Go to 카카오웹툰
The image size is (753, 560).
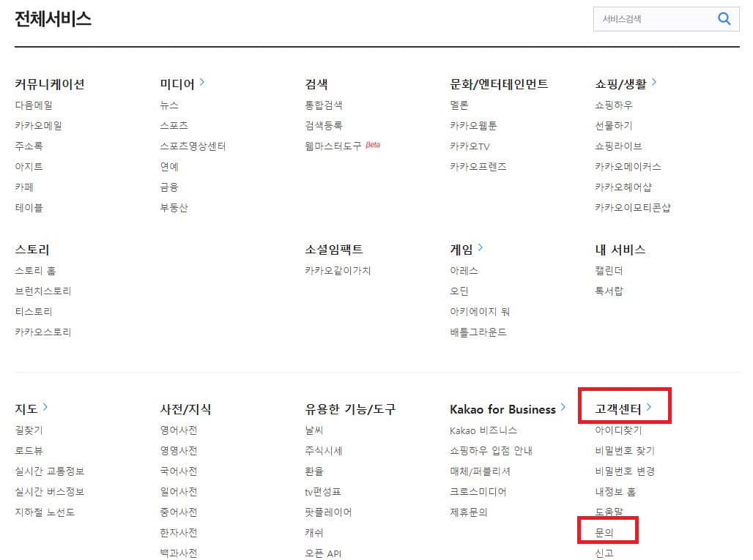(473, 126)
